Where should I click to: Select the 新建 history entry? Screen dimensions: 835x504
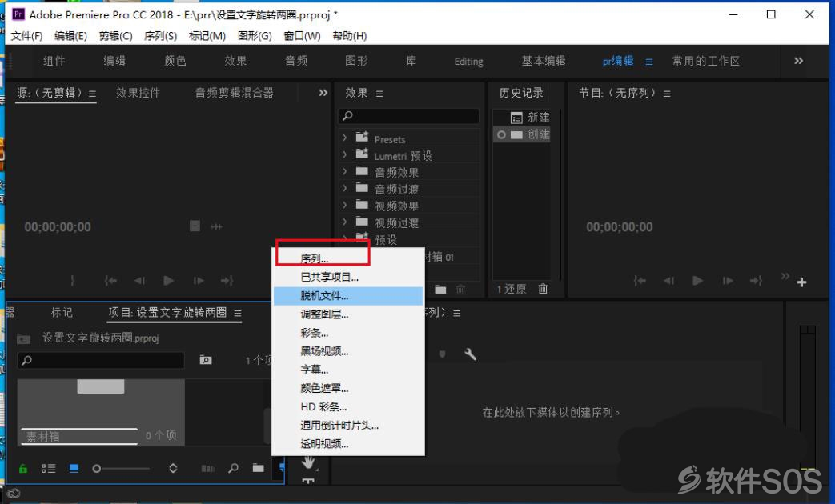[x=523, y=117]
